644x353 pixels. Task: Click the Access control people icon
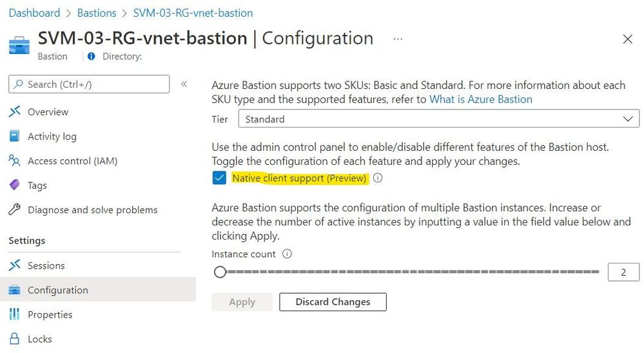[14, 160]
